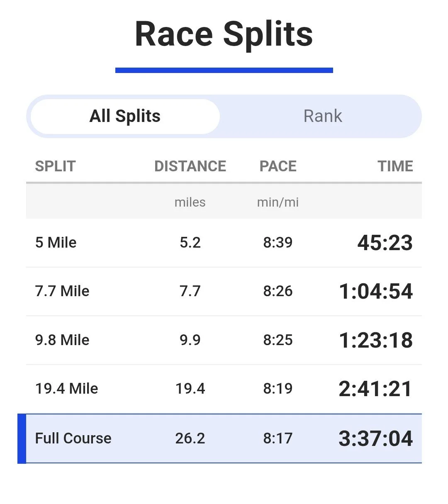The image size is (448, 504).
Task: Switch to the Rank tab
Action: point(323,116)
